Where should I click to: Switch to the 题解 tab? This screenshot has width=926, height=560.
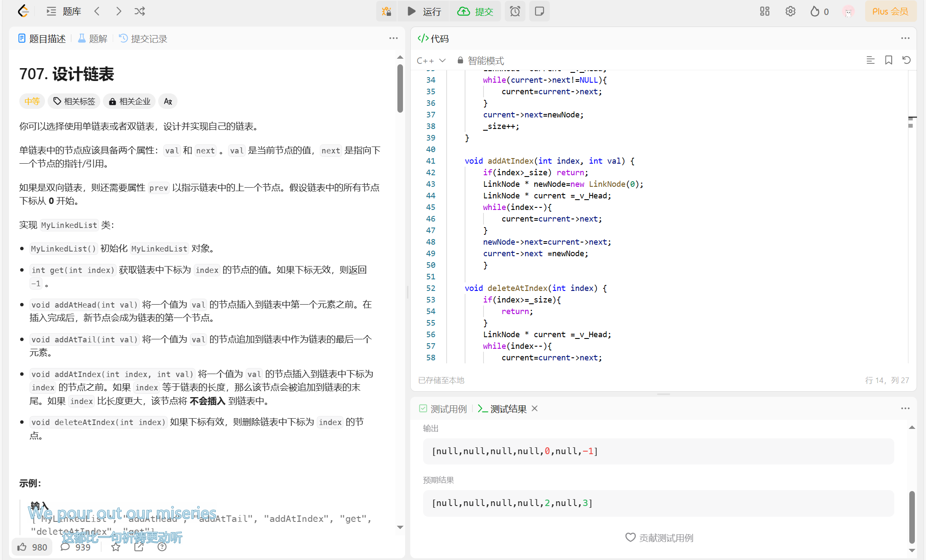[x=93, y=39]
